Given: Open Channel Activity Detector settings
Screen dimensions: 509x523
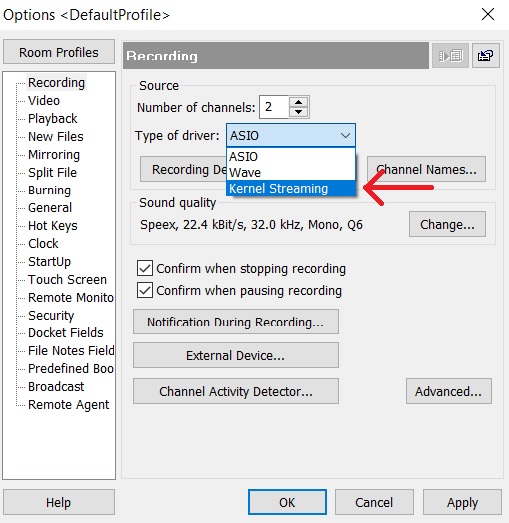Looking at the screenshot, I should [x=236, y=391].
